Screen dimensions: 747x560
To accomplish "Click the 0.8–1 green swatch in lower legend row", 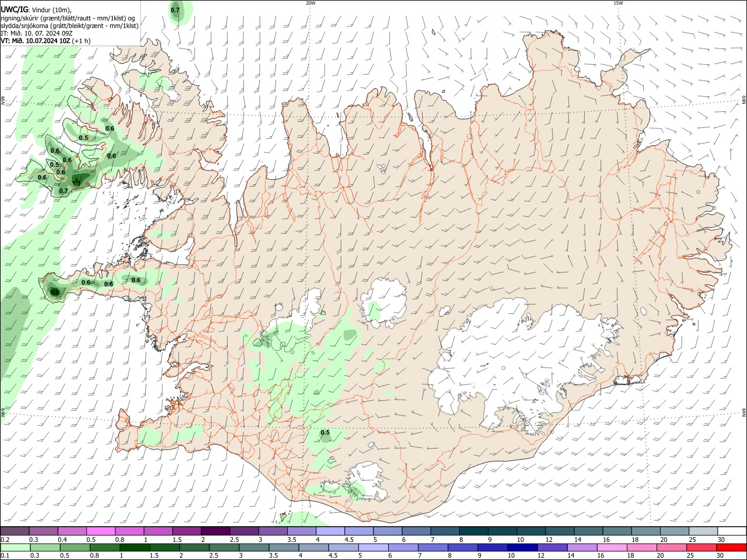I will [x=105, y=547].
